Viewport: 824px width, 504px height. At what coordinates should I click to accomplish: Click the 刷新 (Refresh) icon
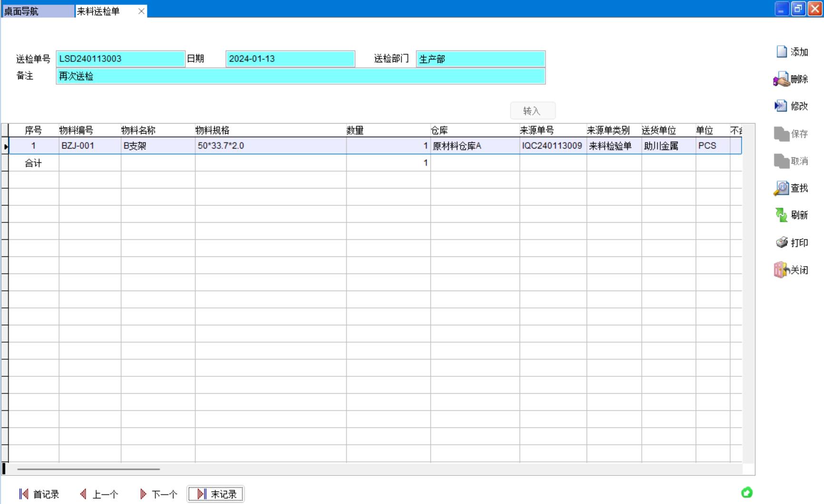click(x=781, y=215)
